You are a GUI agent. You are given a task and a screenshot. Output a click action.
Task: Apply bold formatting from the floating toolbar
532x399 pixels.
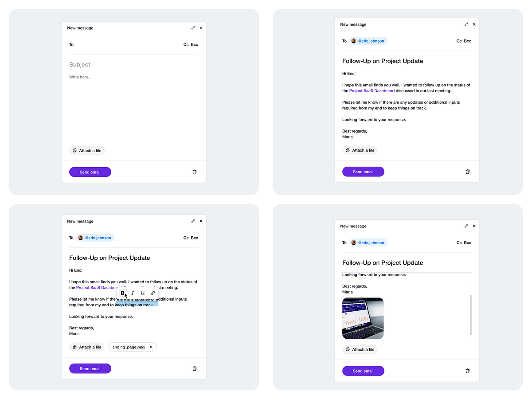(x=123, y=293)
